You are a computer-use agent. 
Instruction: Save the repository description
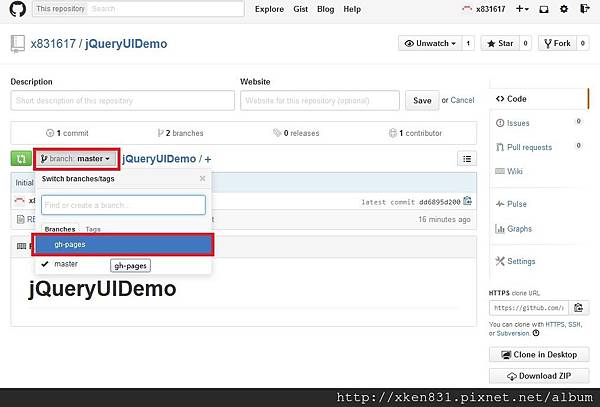tap(422, 101)
